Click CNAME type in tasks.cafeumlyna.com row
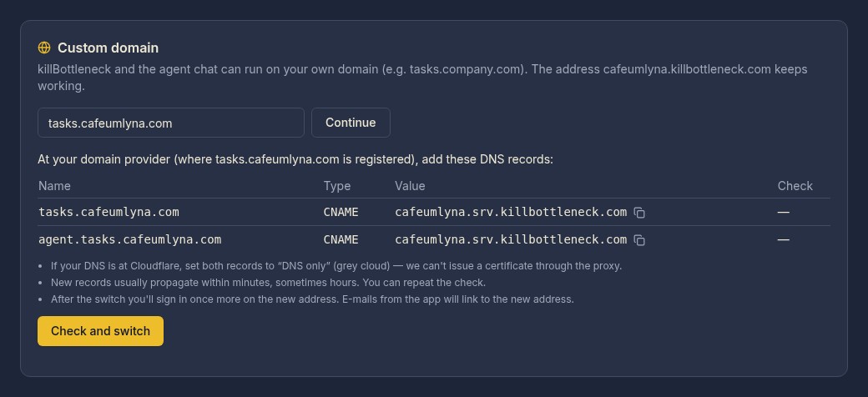Image resolution: width=868 pixels, height=397 pixels. pos(341,212)
